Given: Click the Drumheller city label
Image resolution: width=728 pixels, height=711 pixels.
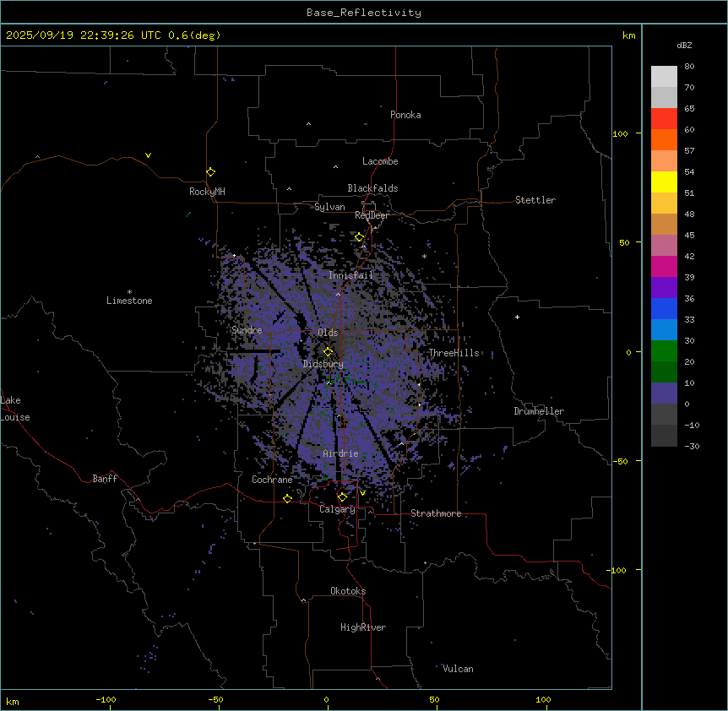Looking at the screenshot, I should click(x=538, y=411).
